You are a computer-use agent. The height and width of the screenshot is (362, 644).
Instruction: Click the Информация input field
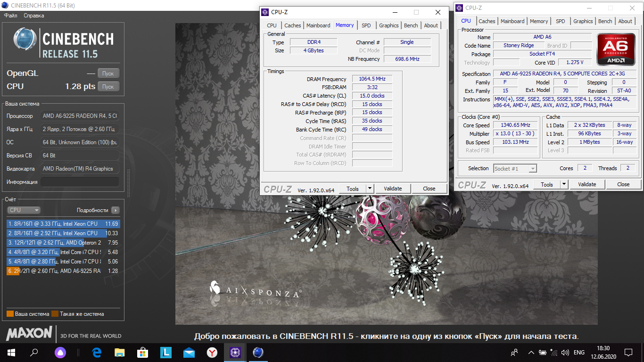(x=80, y=182)
